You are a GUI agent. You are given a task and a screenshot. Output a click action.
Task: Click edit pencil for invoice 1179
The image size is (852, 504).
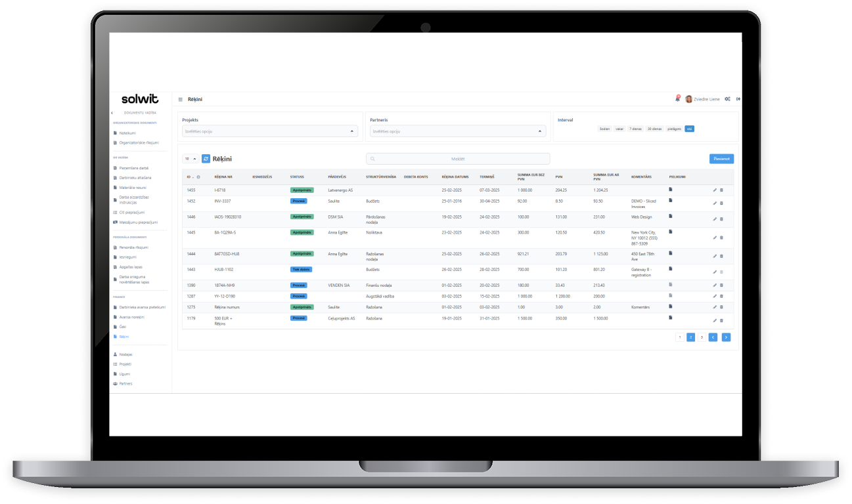tap(715, 320)
